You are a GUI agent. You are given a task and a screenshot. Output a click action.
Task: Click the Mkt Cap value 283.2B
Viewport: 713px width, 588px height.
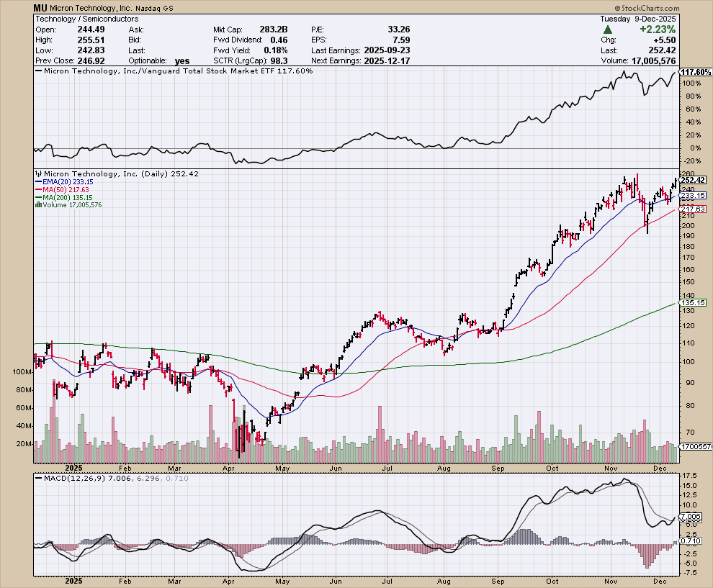point(274,30)
